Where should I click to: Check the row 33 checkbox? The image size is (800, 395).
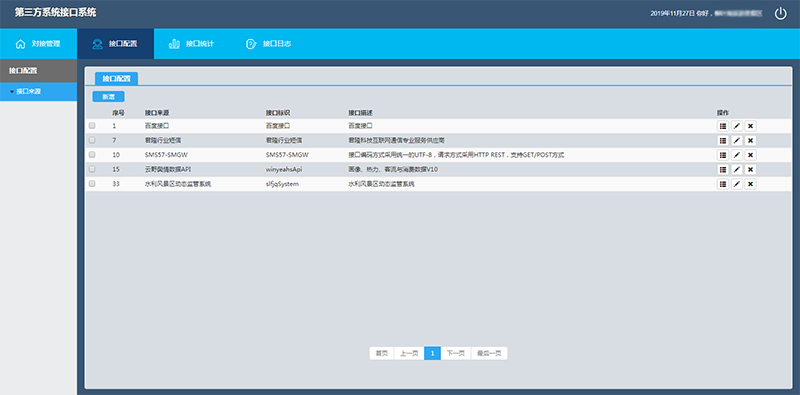pos(92,184)
